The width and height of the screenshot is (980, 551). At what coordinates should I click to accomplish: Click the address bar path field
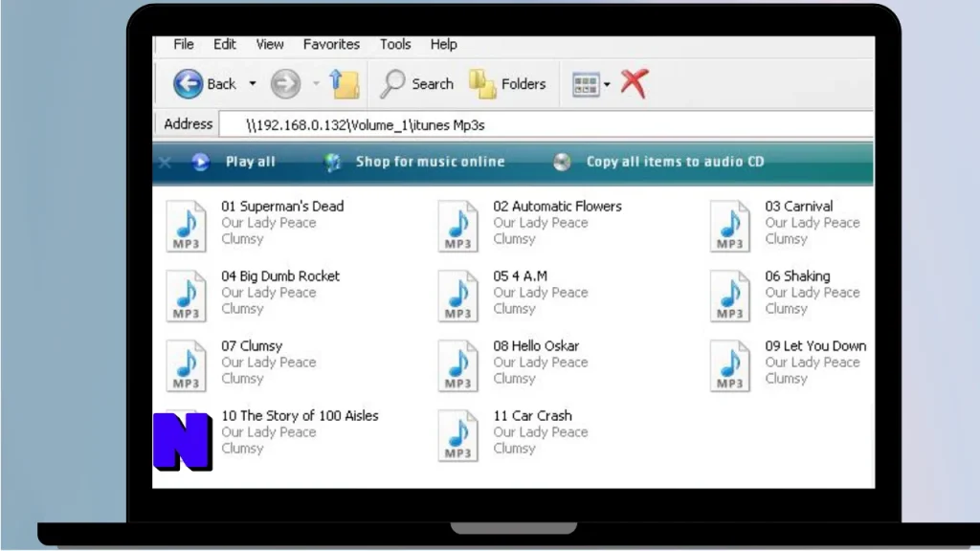click(546, 125)
